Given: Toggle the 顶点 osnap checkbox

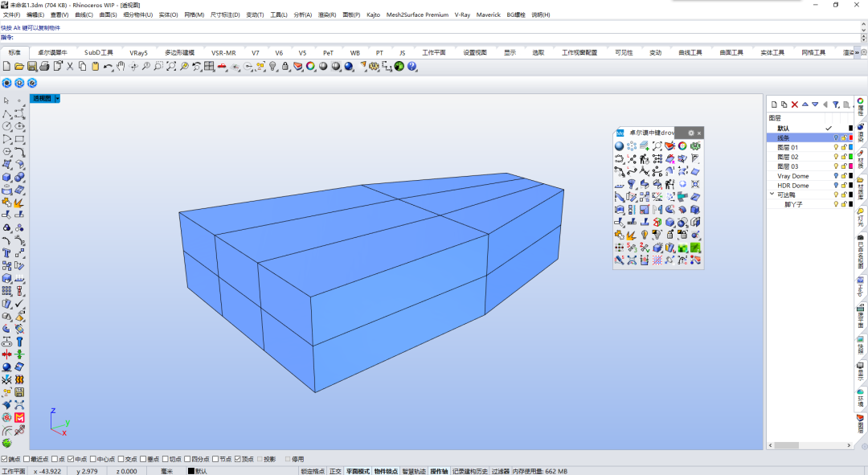Looking at the screenshot, I should click(x=237, y=459).
